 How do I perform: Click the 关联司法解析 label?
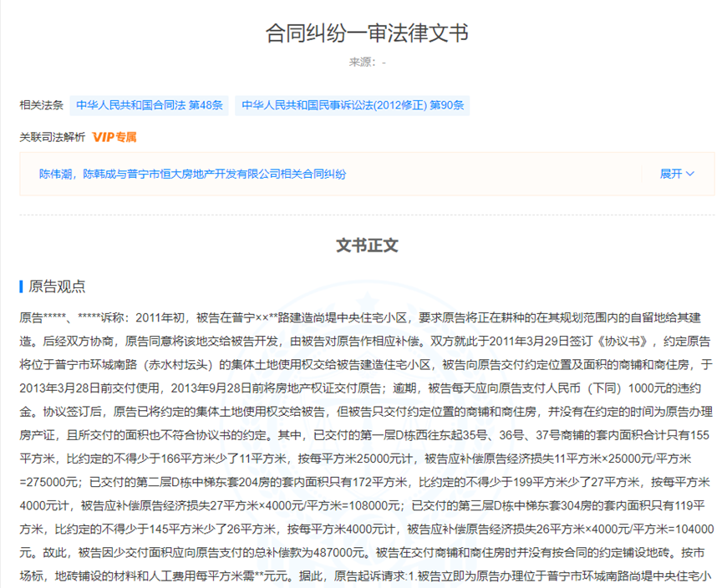coord(52,137)
